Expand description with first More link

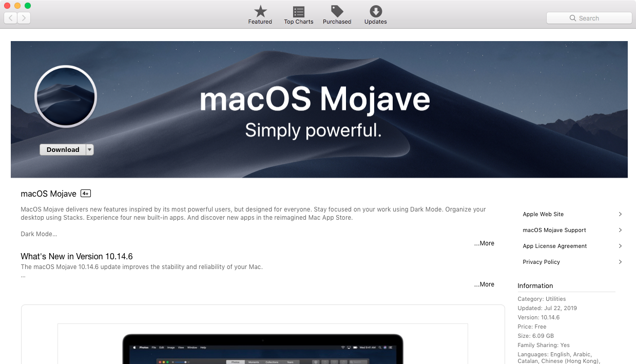(x=484, y=243)
